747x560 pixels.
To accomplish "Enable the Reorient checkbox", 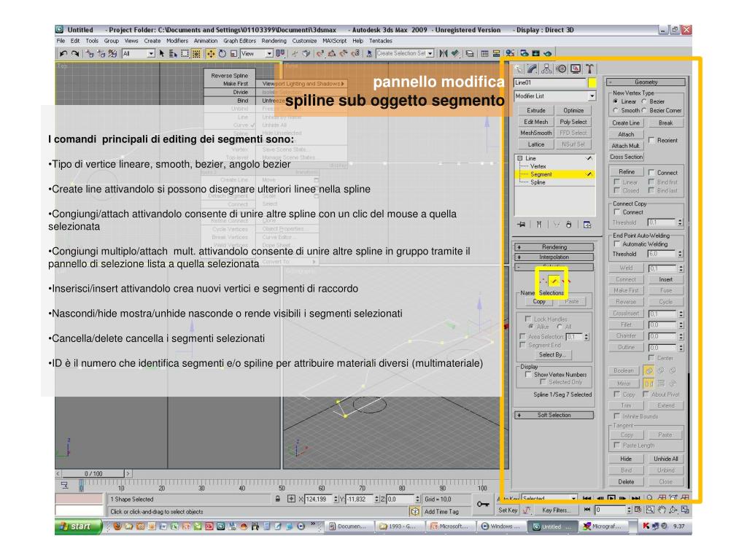I will tap(651, 141).
